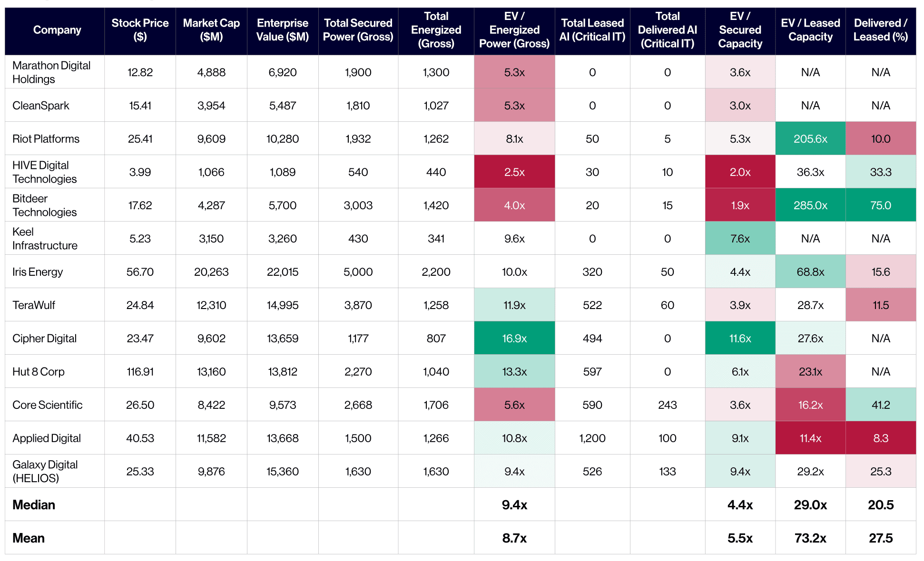Click Hut 8 Corp stock price 116.91
The image size is (924, 561).
click(x=140, y=372)
